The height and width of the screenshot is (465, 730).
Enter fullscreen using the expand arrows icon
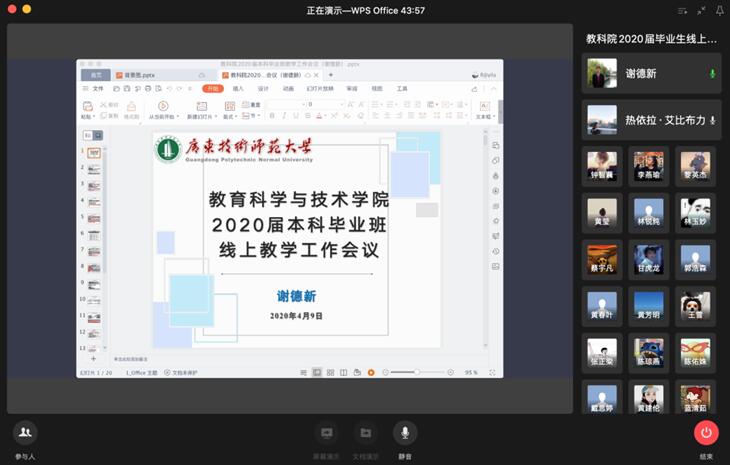click(701, 10)
